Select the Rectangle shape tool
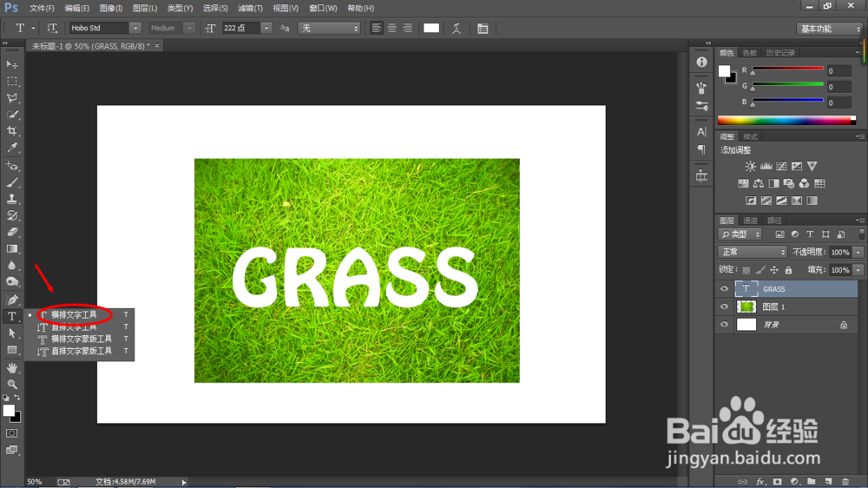The height and width of the screenshot is (488, 868). click(11, 350)
